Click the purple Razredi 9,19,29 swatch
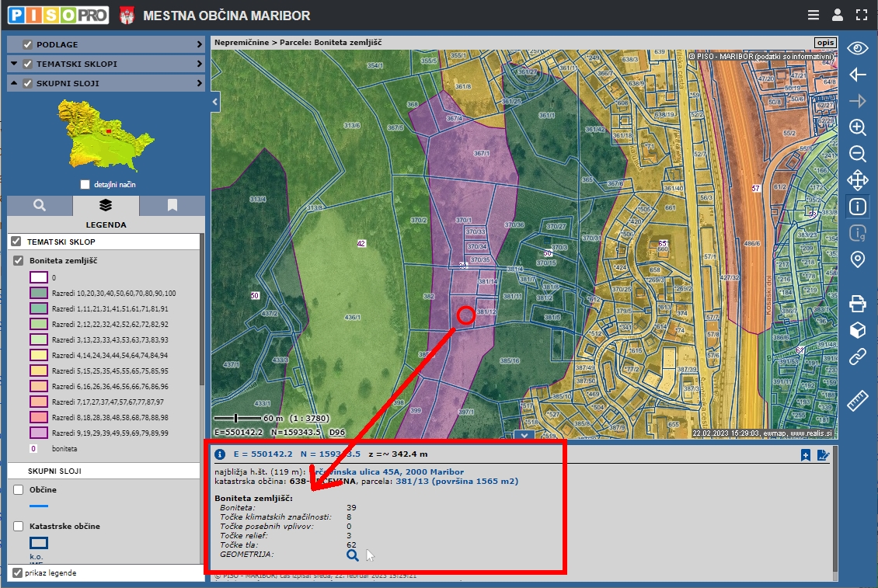Screen dimensions: 878x588 (x=39, y=433)
